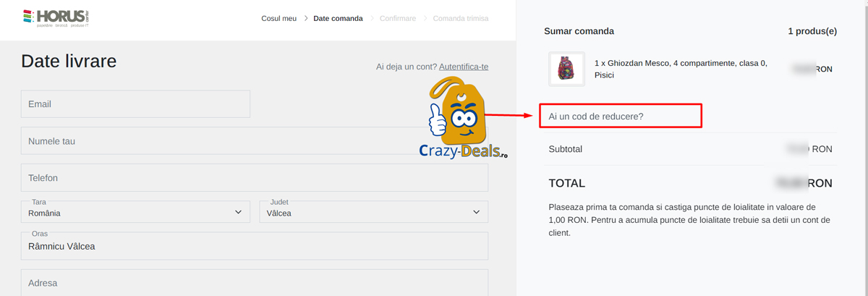Click into the Numele tau field
Image resolution: width=868 pixels, height=296 pixels.
217,141
